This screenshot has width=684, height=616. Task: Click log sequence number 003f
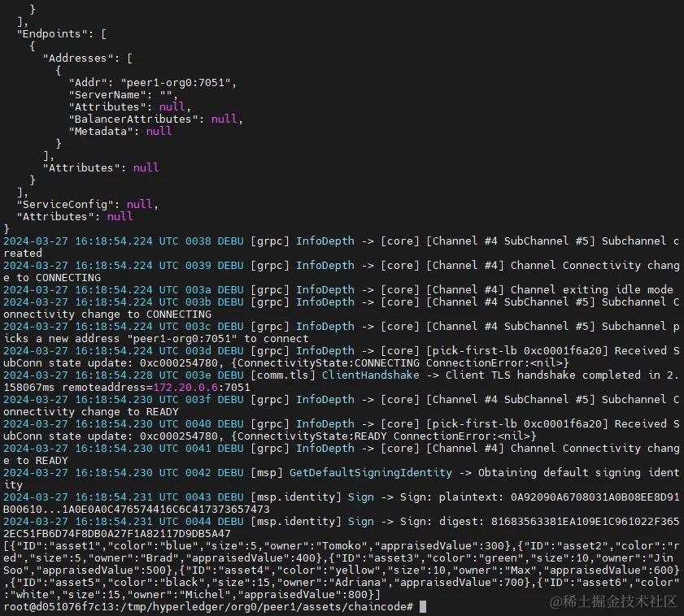[198, 400]
